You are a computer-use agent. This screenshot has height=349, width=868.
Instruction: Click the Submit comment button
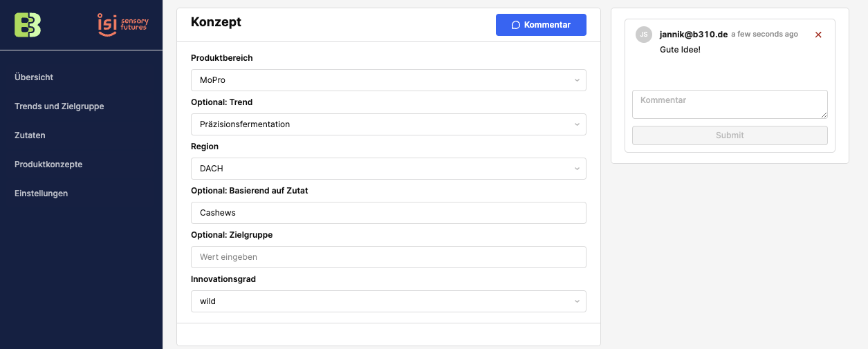click(x=730, y=135)
